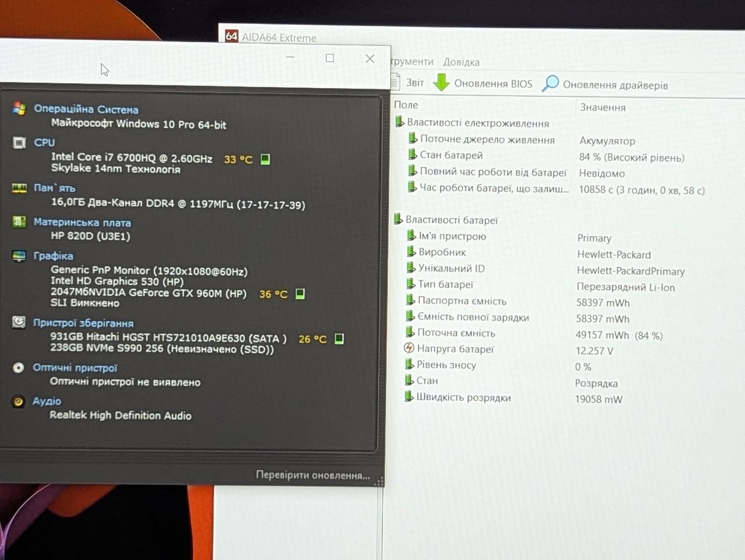Click the speaker icon beside Аудіо
This screenshot has width=745, height=560.
click(19, 401)
